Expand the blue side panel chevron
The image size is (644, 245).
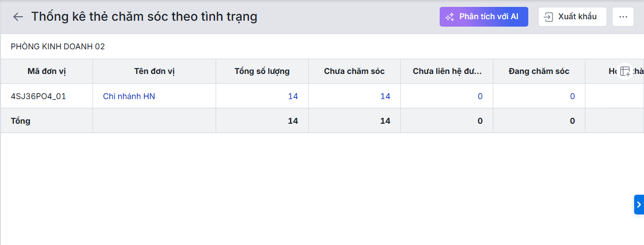639,205
